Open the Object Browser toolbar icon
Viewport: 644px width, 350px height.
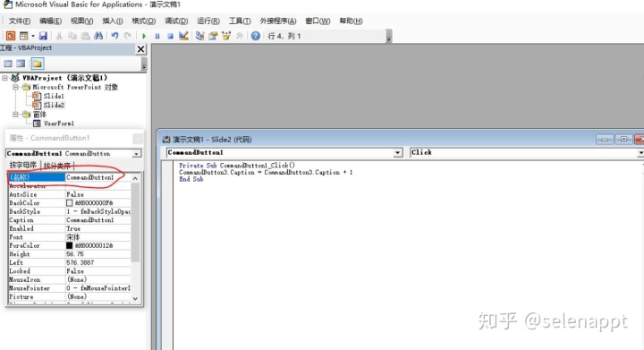[226, 36]
